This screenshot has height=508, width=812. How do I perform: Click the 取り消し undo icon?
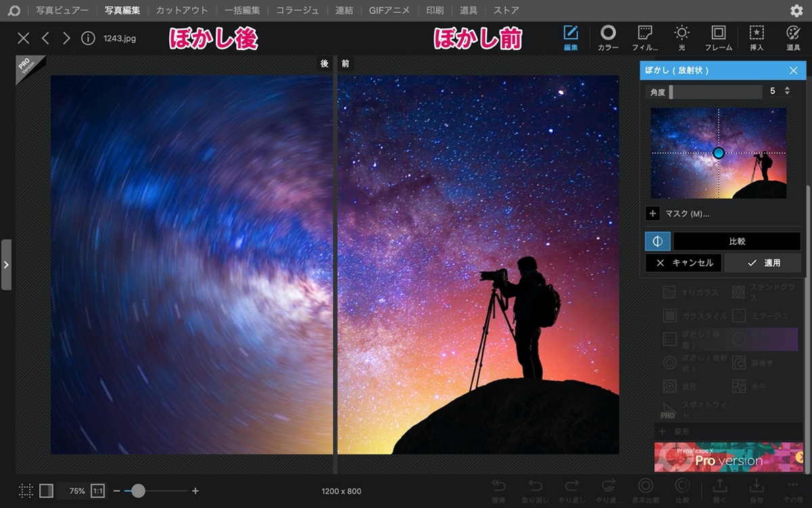tap(535, 490)
